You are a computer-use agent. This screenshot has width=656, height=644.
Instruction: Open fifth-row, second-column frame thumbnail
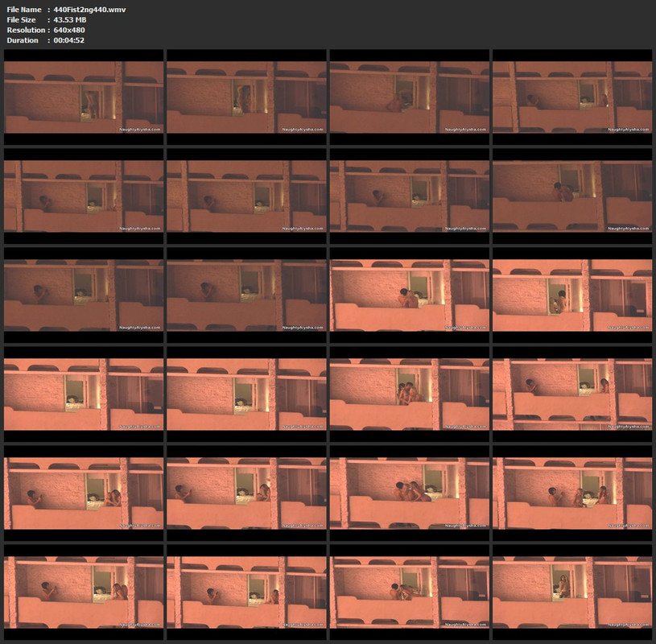tap(246, 493)
